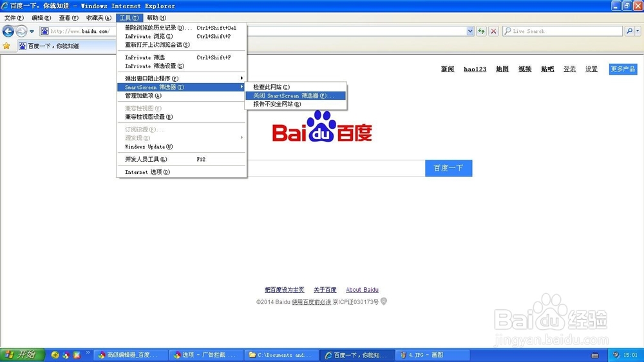
Task: Expand 弹出窗口阻止程序 submenu
Action: click(x=181, y=79)
